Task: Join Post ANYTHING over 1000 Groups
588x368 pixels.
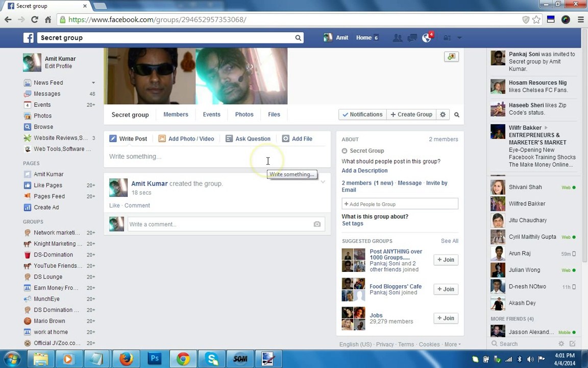Action: (x=446, y=260)
